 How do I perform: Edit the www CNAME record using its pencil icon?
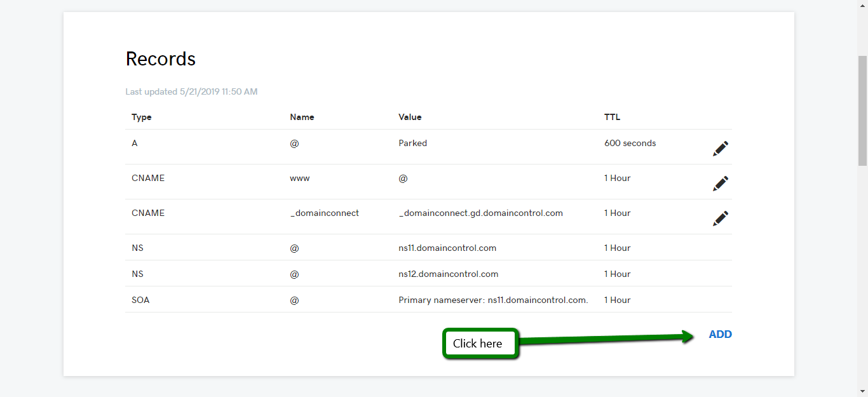(721, 184)
